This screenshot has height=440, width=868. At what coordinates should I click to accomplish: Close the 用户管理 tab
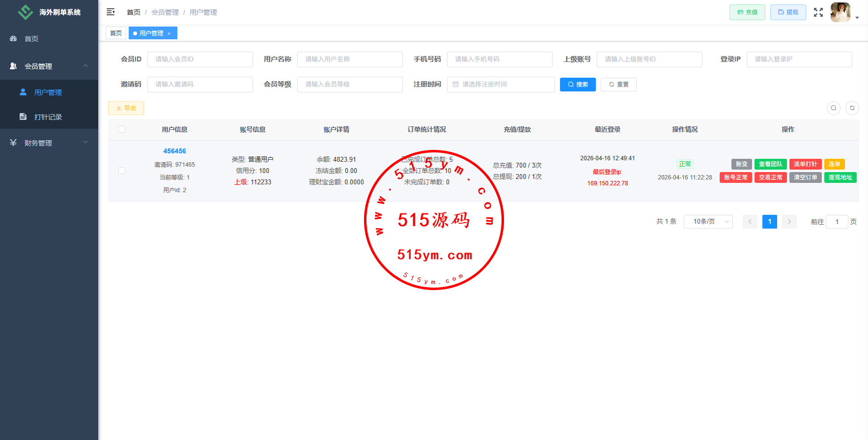(x=169, y=33)
